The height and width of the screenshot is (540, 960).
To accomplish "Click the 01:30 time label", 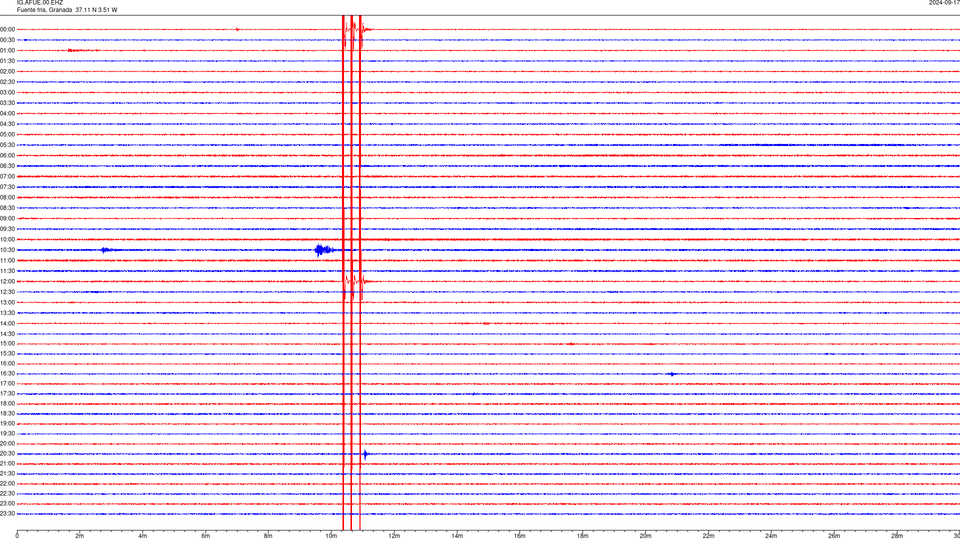I will tap(8, 61).
